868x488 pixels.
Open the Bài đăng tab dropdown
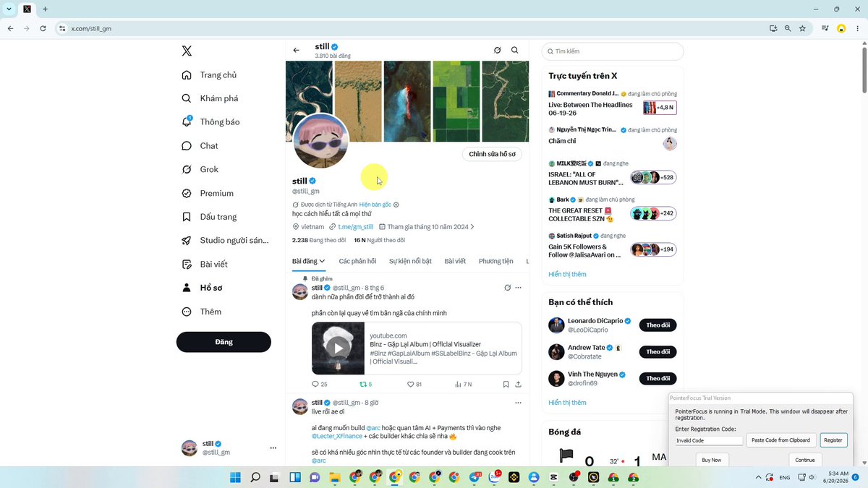308,261
